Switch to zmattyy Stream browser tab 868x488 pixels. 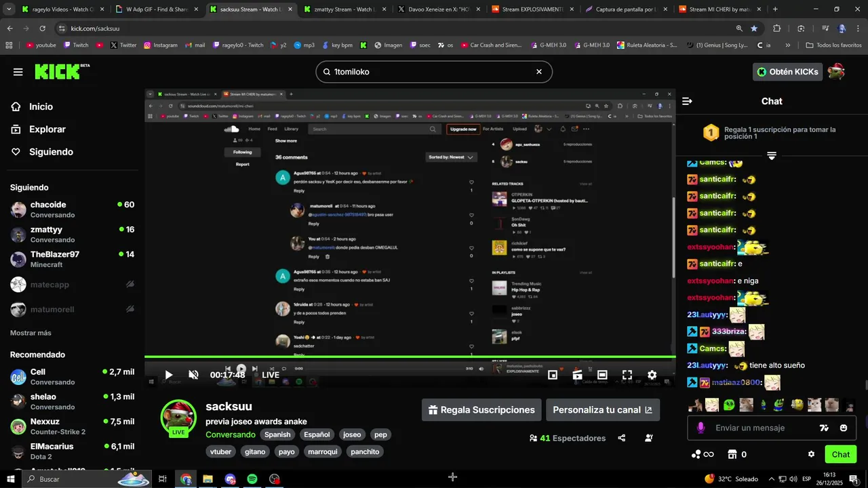[346, 9]
